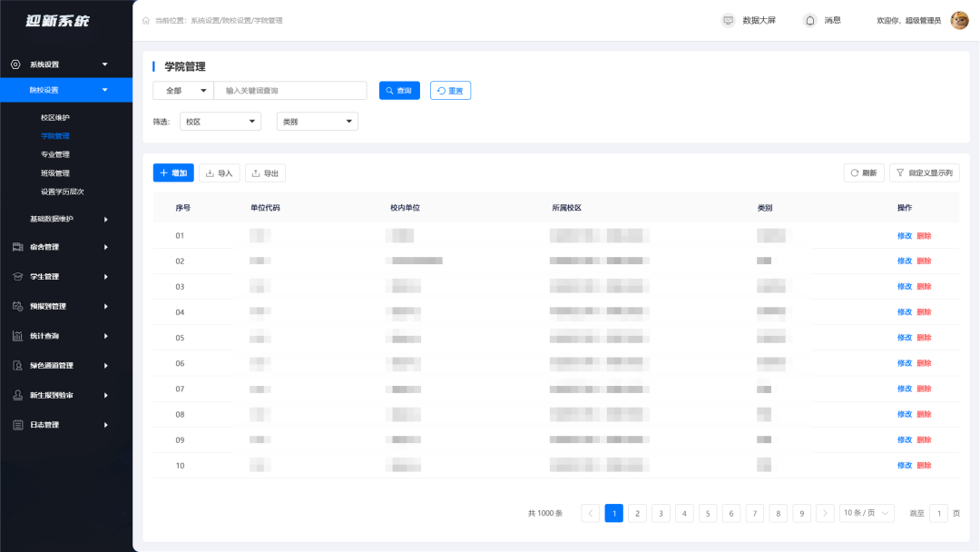Screen dimensions: 980x552
Task: Collapse the 系统设置 menu arrow
Action: 105,64
